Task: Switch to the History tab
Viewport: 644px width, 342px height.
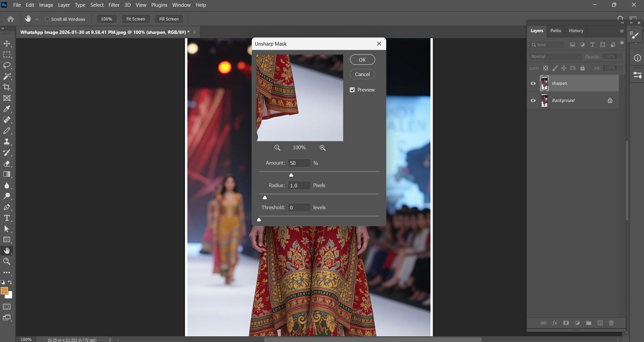Action: [576, 31]
